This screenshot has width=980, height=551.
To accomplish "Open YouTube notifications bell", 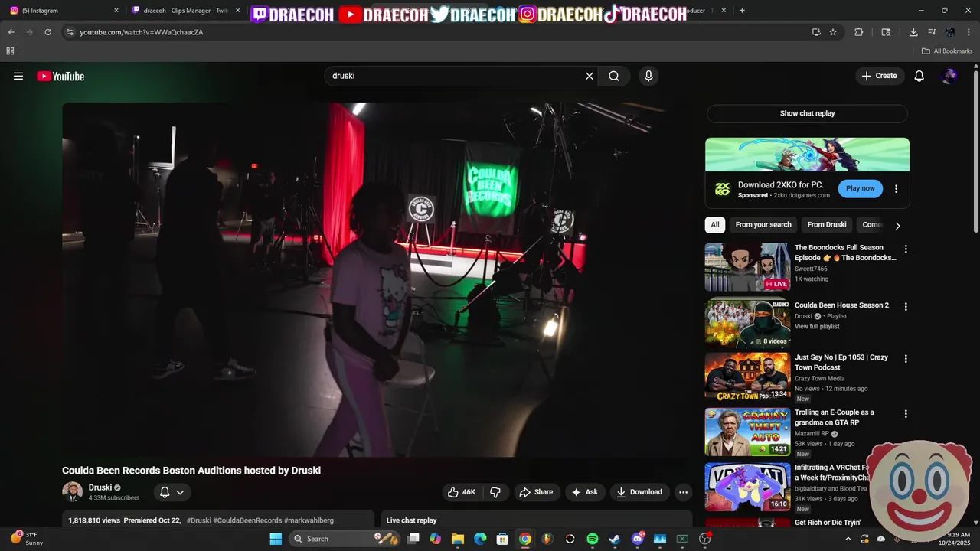I will coord(920,76).
